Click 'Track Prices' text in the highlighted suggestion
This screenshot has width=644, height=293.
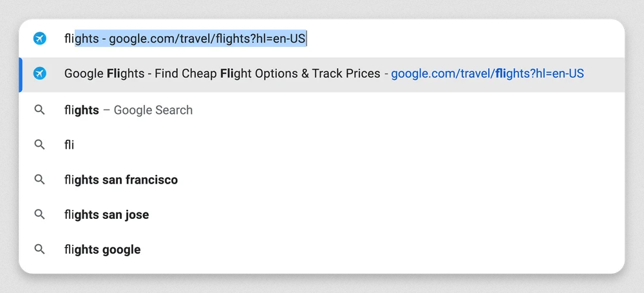click(346, 73)
